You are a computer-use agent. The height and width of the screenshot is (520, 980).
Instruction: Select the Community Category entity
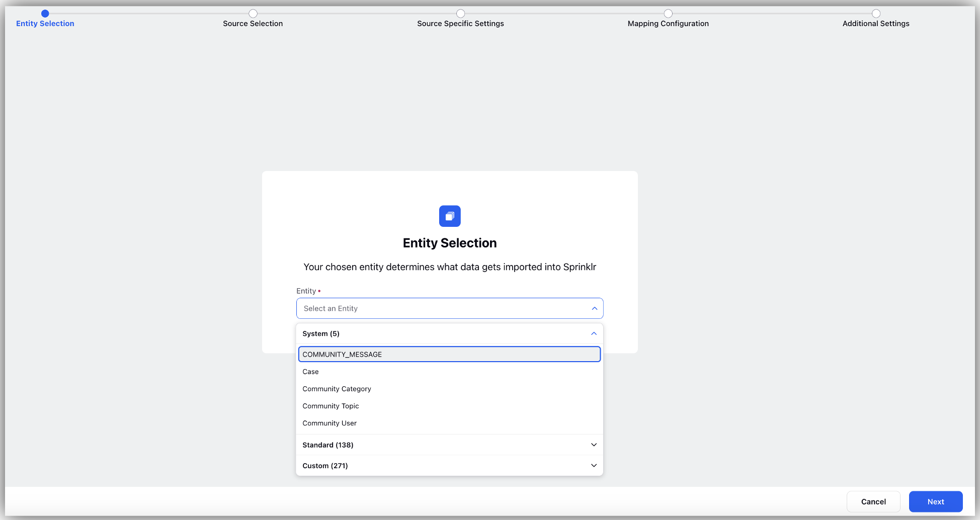(x=450, y=389)
